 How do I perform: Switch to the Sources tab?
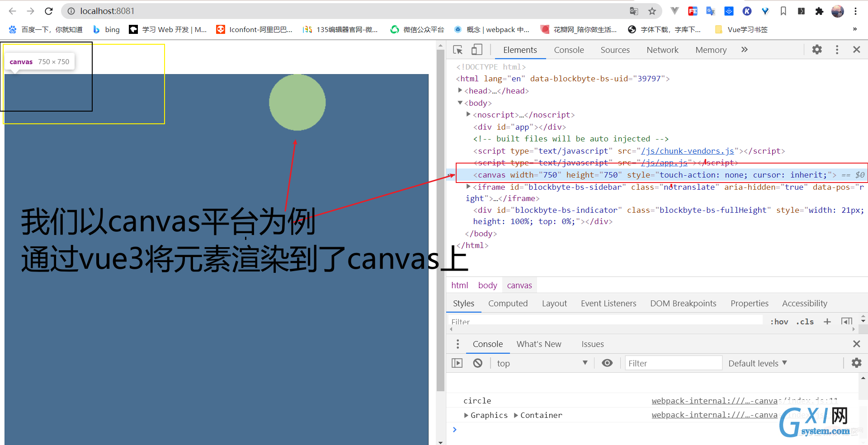click(x=615, y=50)
